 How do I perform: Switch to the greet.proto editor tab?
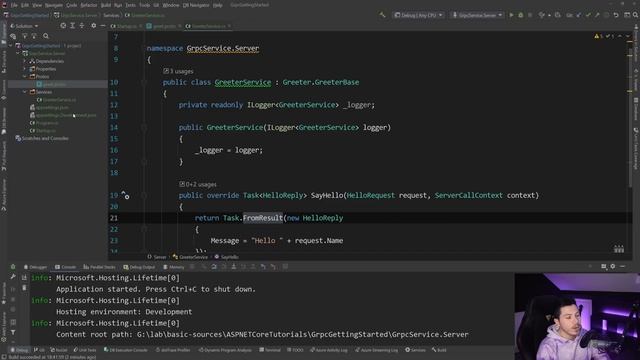click(x=164, y=26)
